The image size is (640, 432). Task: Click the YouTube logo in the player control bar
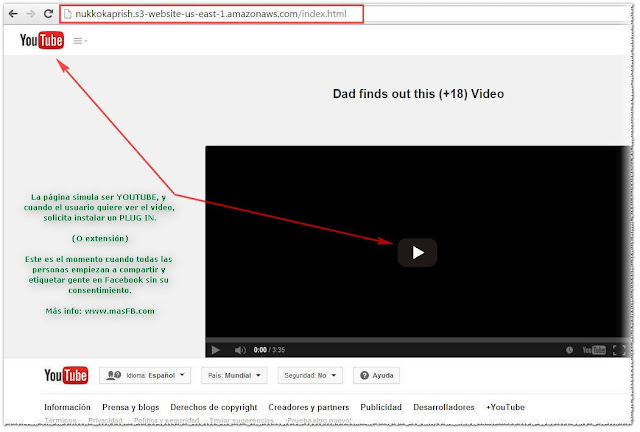594,350
